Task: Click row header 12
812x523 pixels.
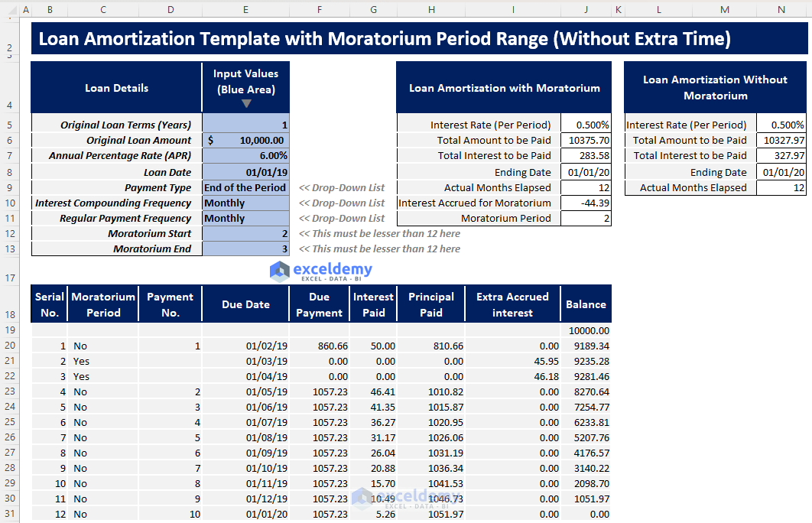Action: [x=10, y=233]
